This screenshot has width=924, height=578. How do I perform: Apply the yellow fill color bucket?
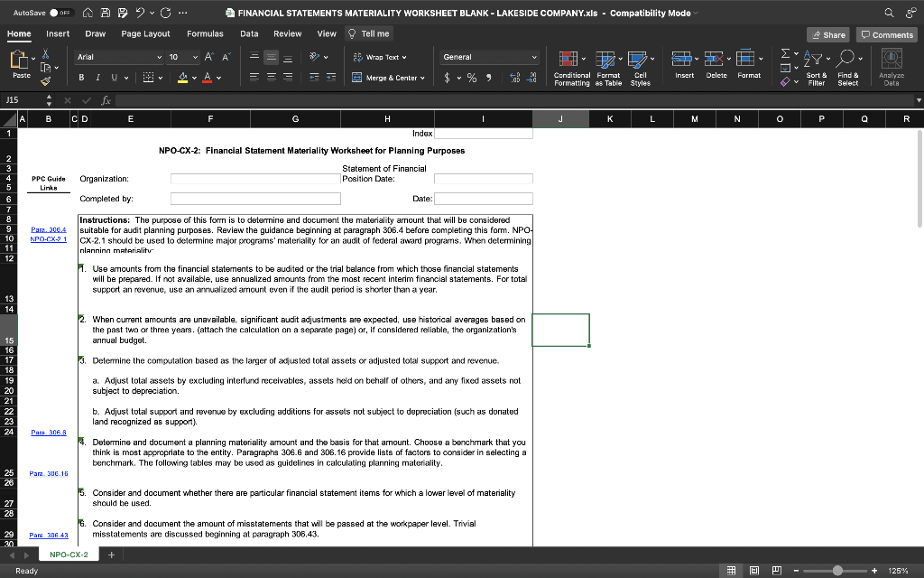182,78
